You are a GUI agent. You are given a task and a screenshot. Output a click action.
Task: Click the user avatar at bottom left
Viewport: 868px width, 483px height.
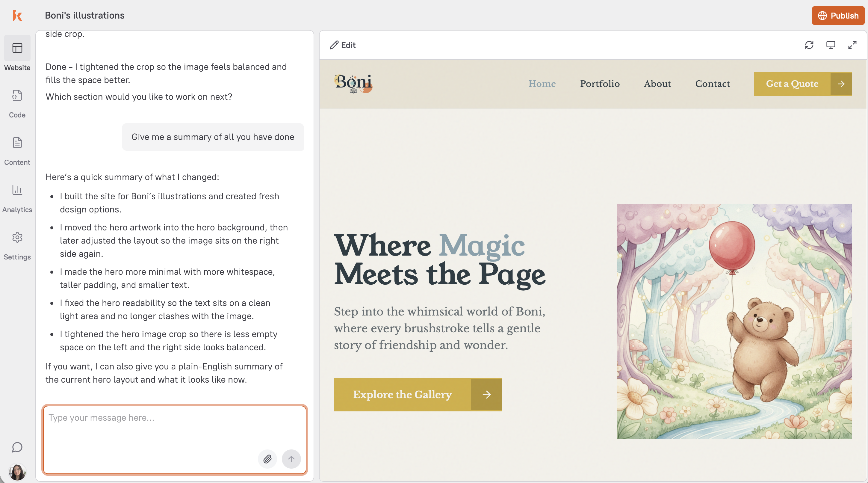[17, 472]
